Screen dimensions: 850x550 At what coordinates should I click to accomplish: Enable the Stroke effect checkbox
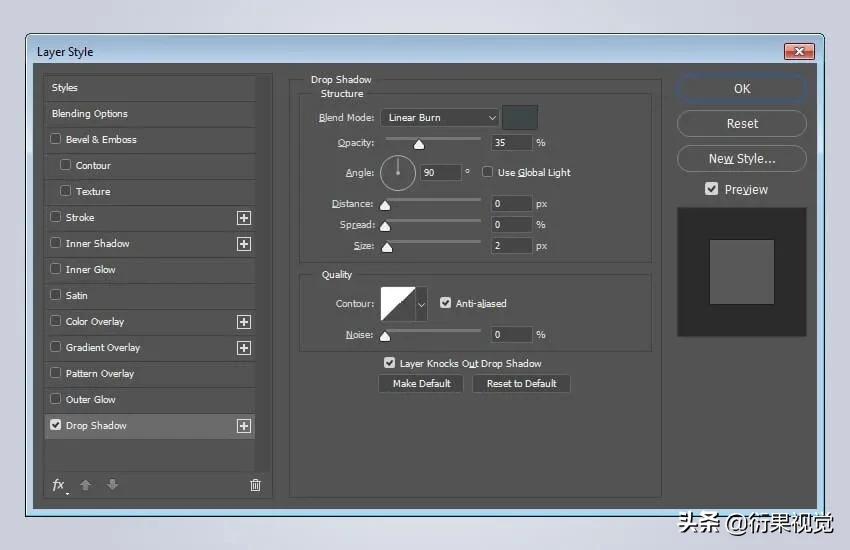point(55,217)
